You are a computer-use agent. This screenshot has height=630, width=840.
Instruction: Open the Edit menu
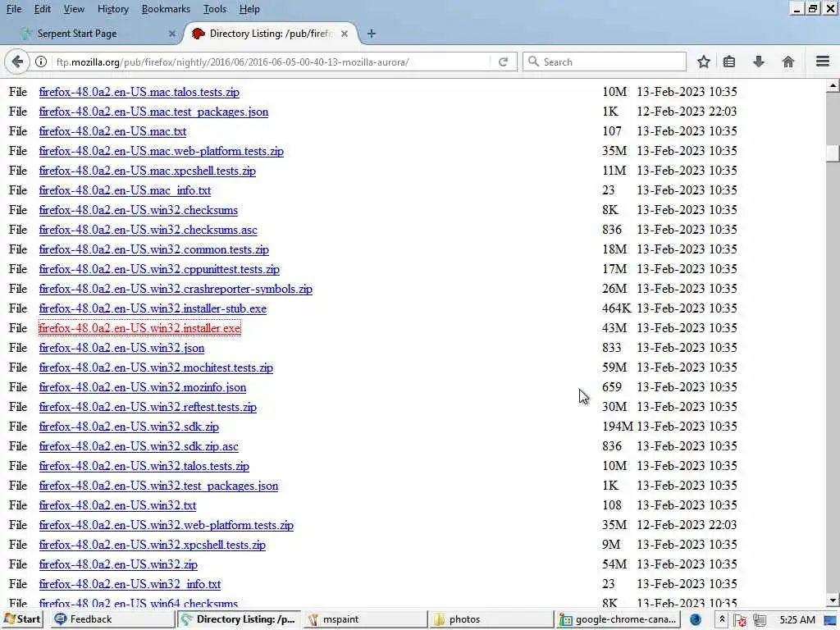coord(43,9)
